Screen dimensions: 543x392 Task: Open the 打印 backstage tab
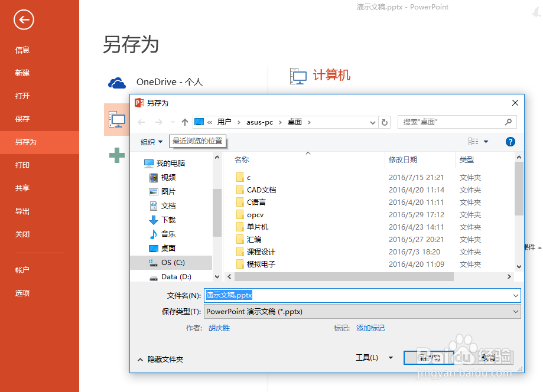tap(22, 165)
